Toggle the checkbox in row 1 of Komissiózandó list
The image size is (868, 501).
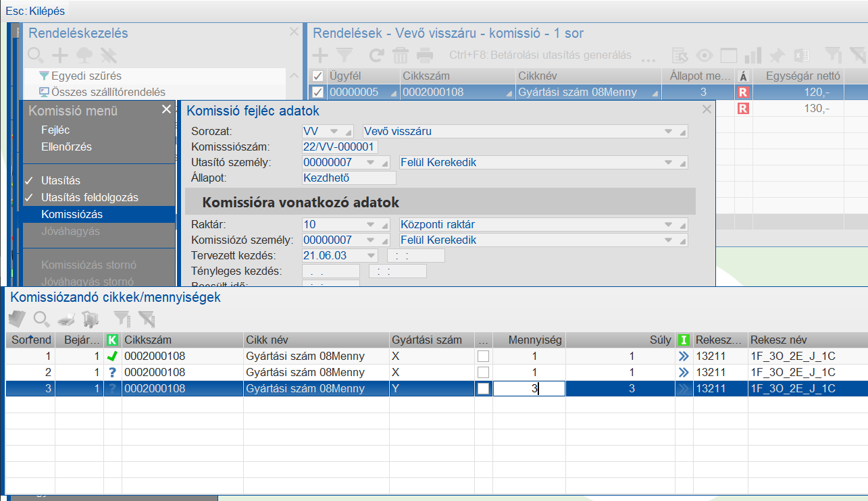click(x=484, y=356)
